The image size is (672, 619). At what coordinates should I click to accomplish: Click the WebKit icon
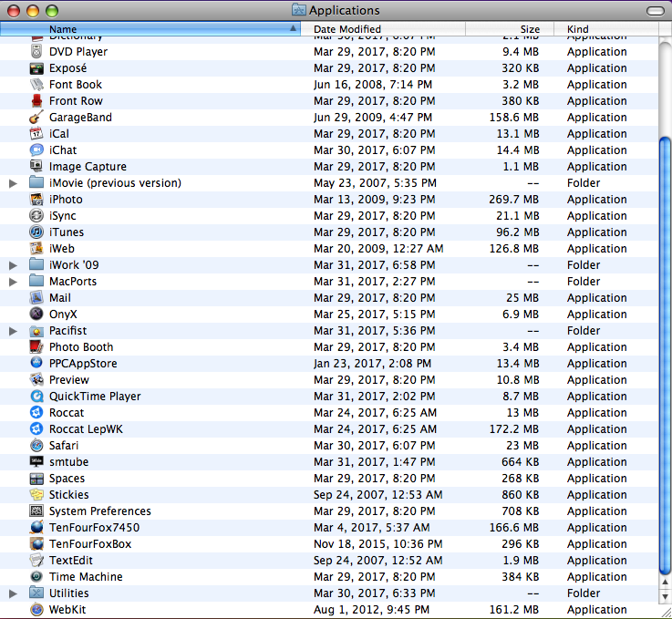[x=36, y=610]
